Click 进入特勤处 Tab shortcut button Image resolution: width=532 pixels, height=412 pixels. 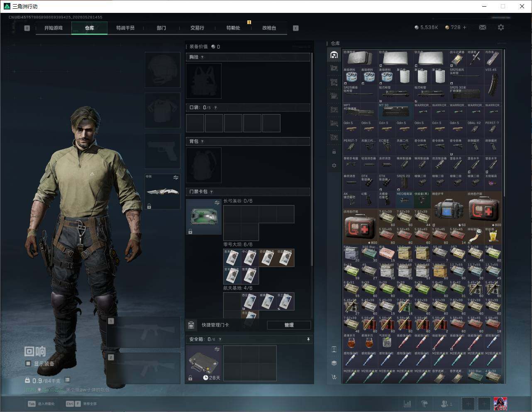tap(41, 404)
